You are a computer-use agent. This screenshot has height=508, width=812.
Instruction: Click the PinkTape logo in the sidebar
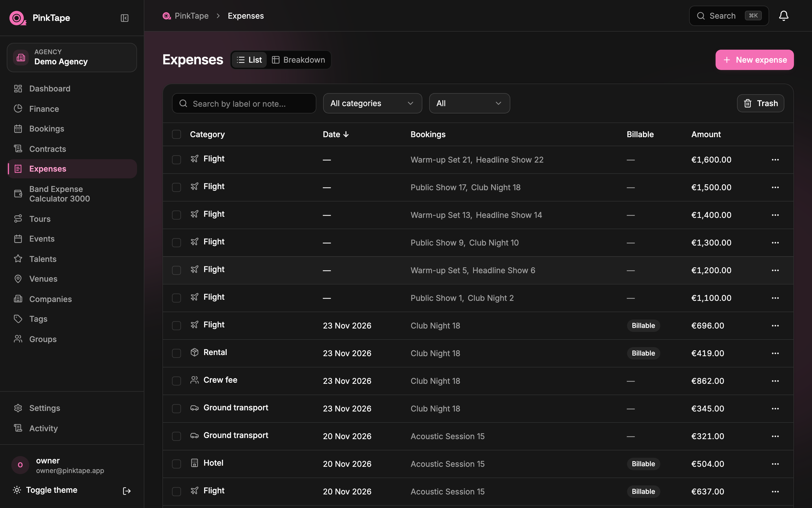pyautogui.click(x=18, y=18)
